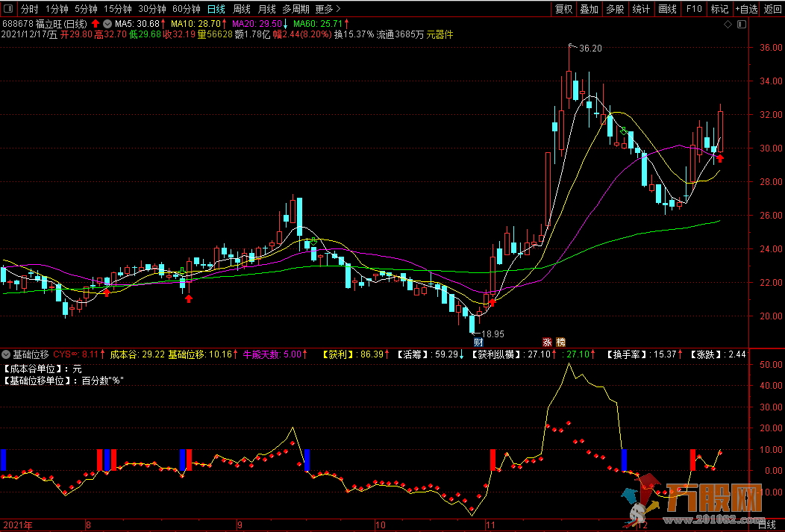Click the 元器件 sector label

coord(440,34)
